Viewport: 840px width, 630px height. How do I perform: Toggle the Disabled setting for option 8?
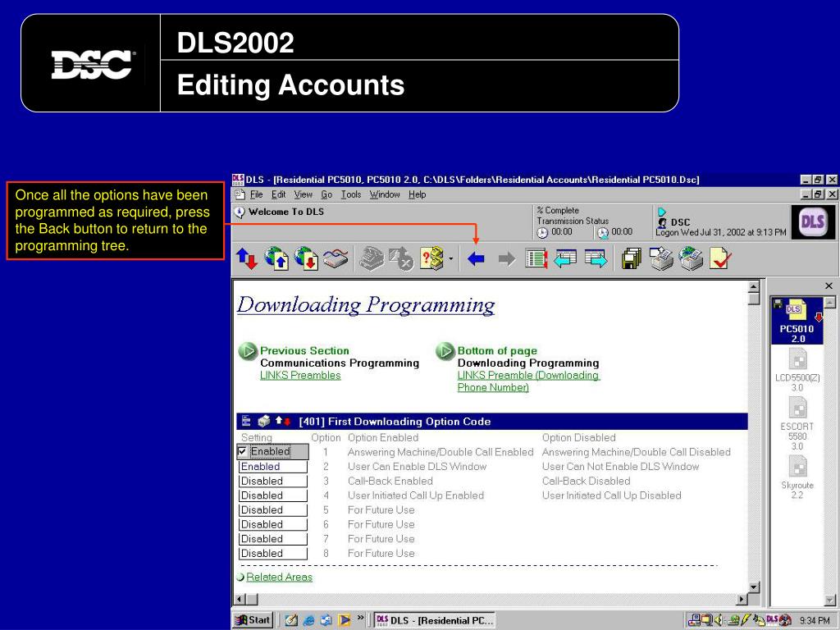coord(272,554)
